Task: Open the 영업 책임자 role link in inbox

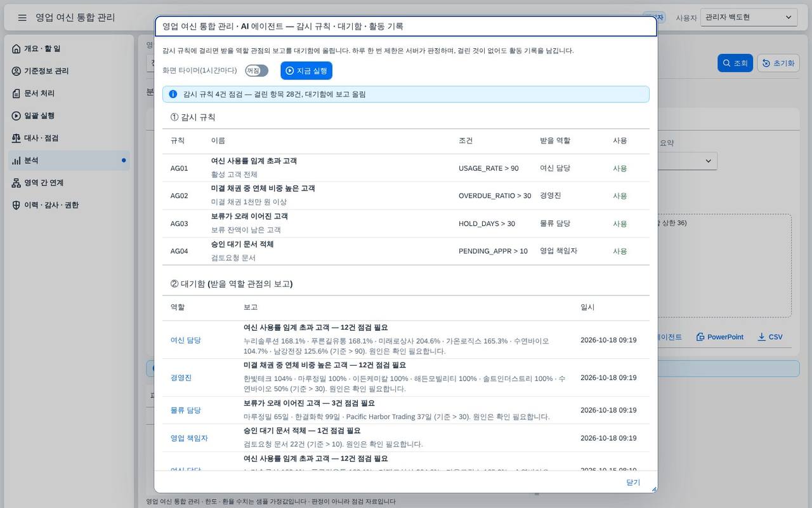Action: coord(189,438)
